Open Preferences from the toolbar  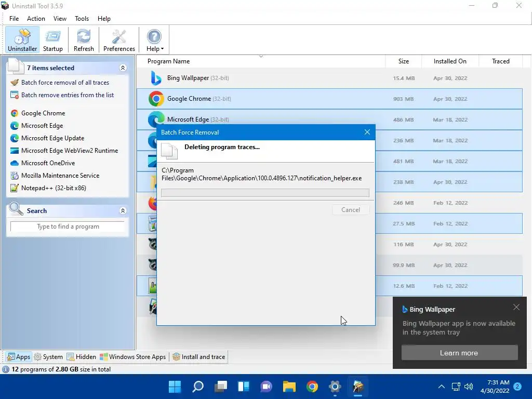[119, 40]
